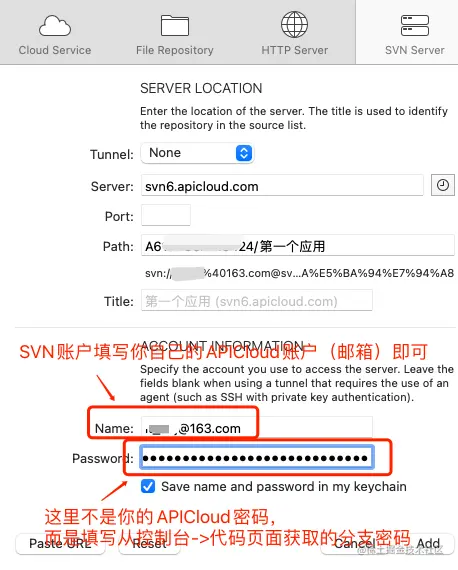The image size is (458, 570).
Task: Click the Add button
Action: (x=428, y=544)
